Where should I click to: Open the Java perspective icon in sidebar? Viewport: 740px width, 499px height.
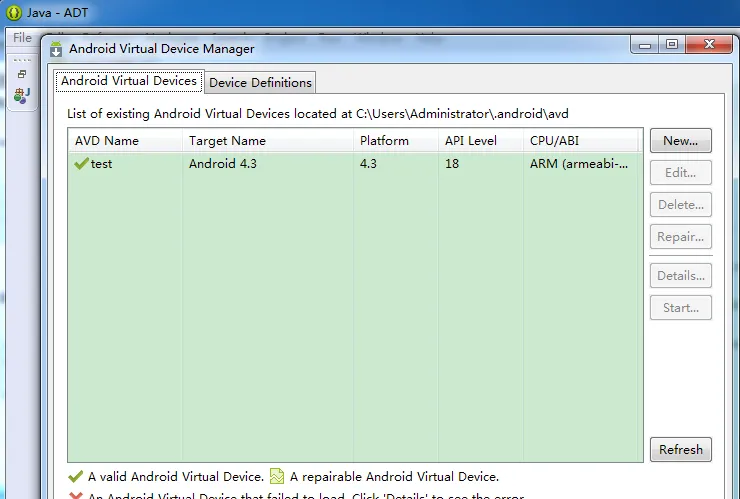click(21, 96)
